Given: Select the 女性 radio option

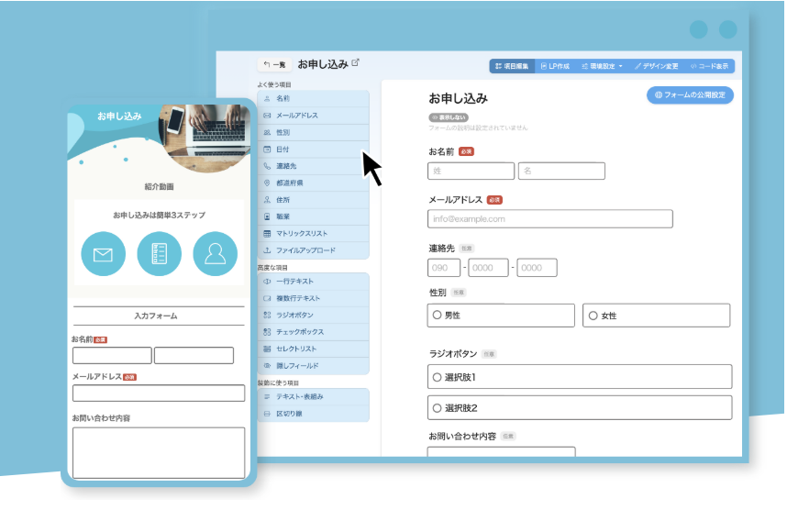Looking at the screenshot, I should coord(593,316).
